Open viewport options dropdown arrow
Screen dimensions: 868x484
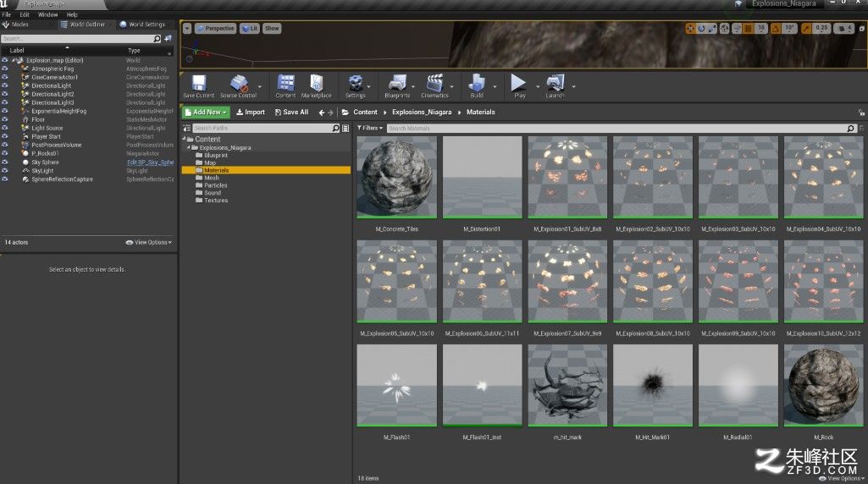(x=187, y=28)
